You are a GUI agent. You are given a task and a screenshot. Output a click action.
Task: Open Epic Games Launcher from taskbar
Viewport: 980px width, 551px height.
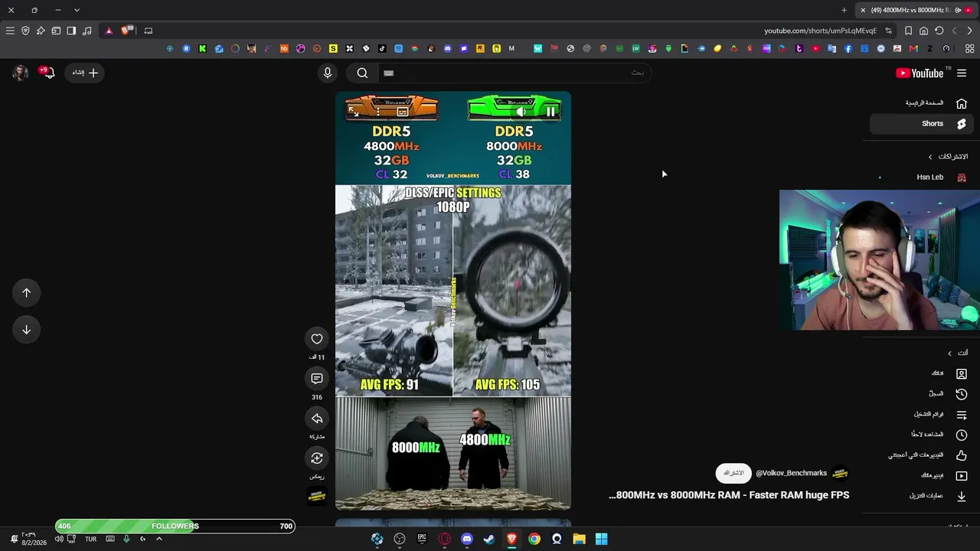[x=422, y=539]
